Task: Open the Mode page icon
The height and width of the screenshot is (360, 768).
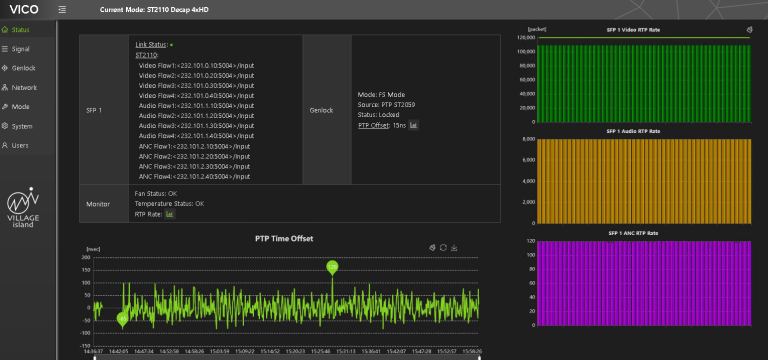Action: coord(5,107)
